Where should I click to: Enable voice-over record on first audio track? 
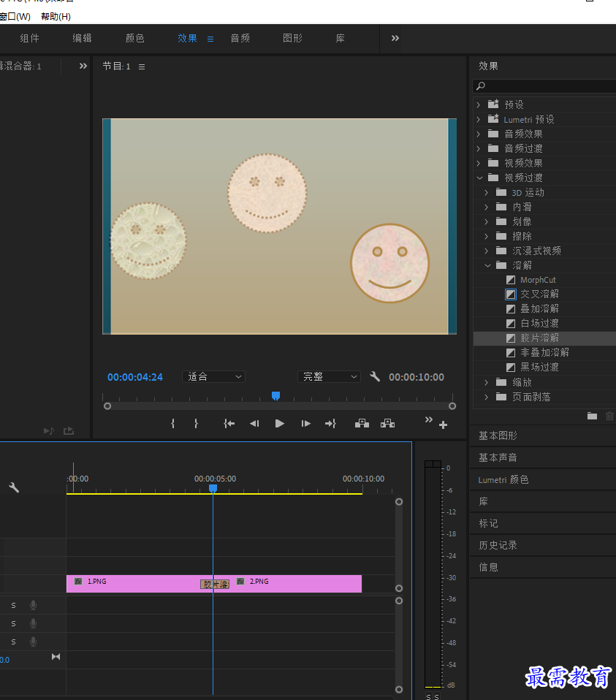(33, 605)
